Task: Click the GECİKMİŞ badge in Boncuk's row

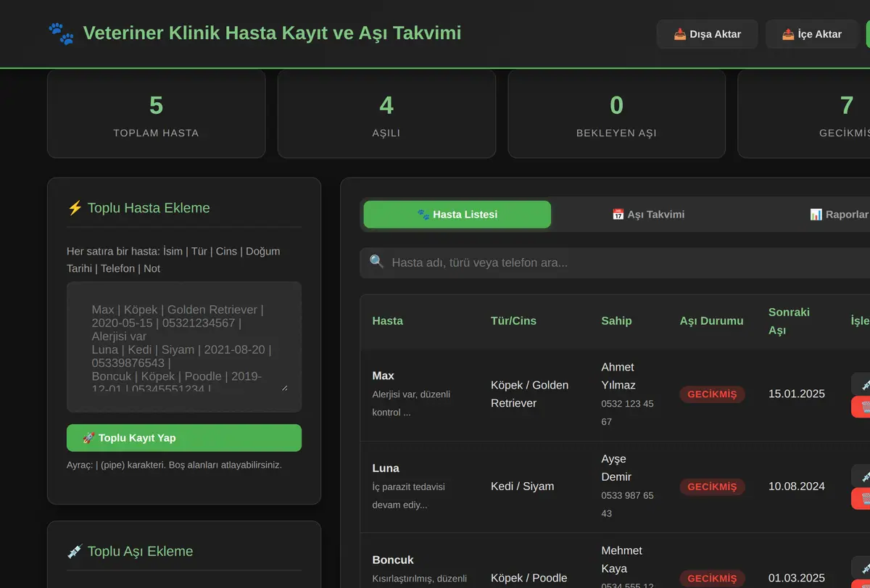Action: click(712, 579)
